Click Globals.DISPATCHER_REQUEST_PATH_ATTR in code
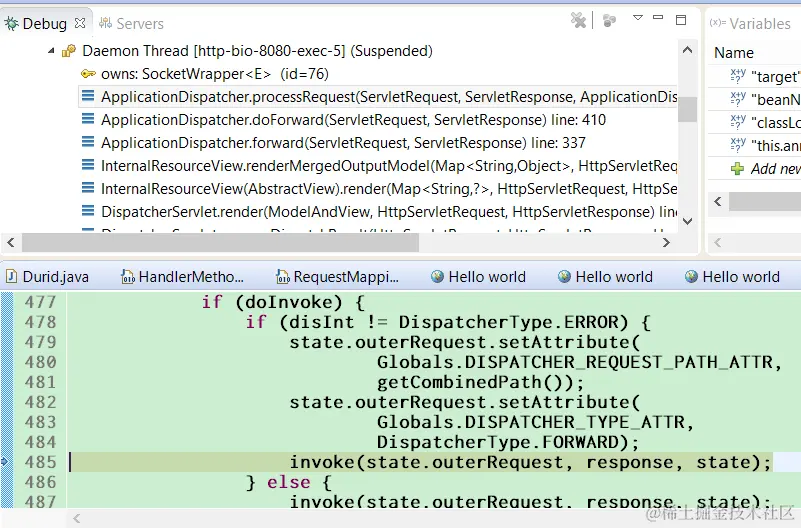Screen dimensions: 801x528 (x=574, y=362)
